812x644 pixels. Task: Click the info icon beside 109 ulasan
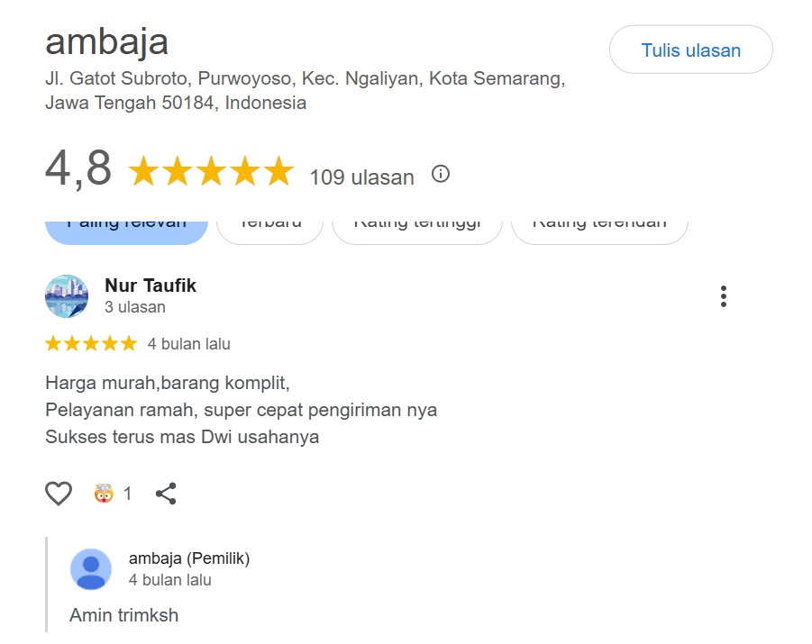(440, 175)
